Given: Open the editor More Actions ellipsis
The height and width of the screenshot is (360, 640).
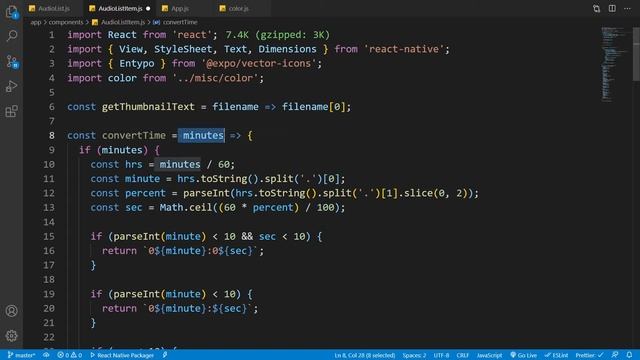Looking at the screenshot, I should (x=627, y=8).
